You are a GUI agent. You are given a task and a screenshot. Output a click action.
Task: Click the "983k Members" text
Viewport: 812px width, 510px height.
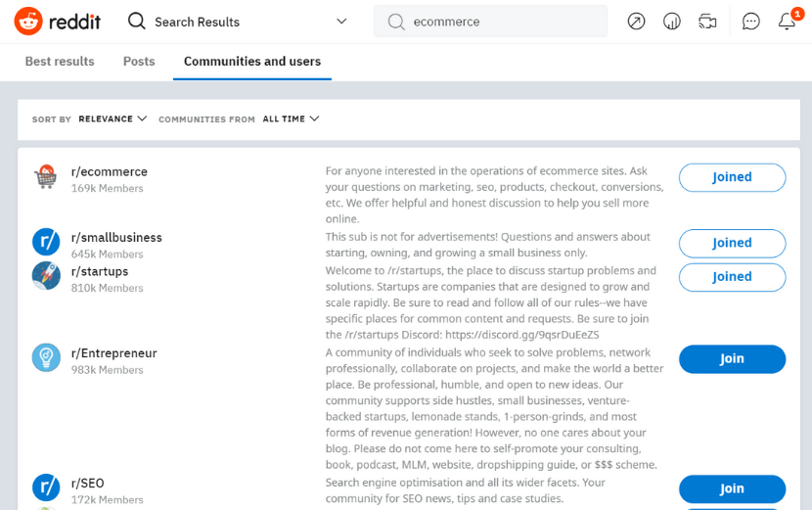point(108,370)
